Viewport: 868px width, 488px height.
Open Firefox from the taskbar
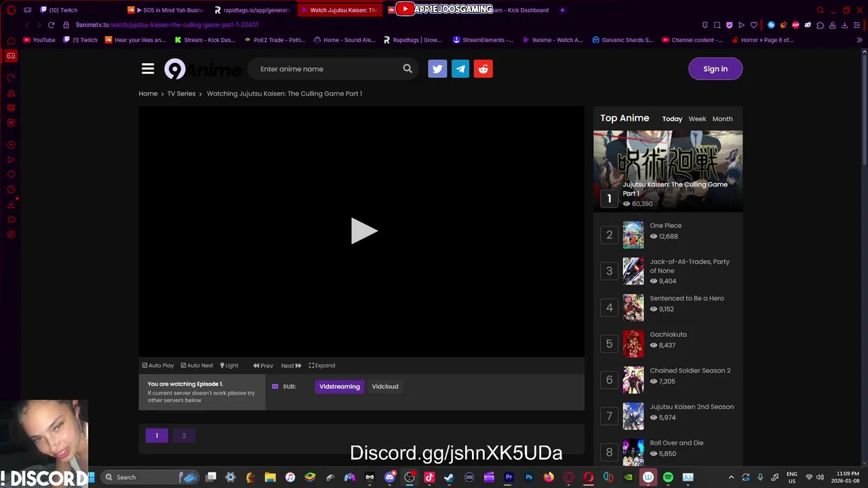pyautogui.click(x=549, y=477)
